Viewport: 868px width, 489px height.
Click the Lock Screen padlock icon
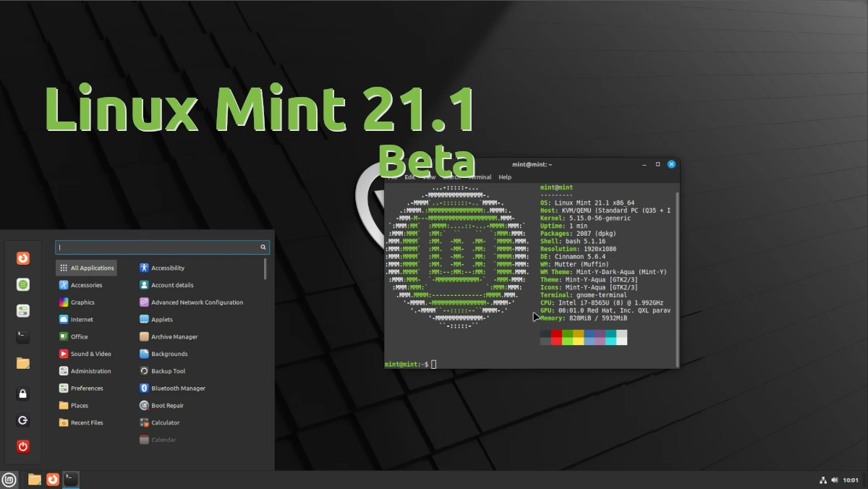point(23,394)
